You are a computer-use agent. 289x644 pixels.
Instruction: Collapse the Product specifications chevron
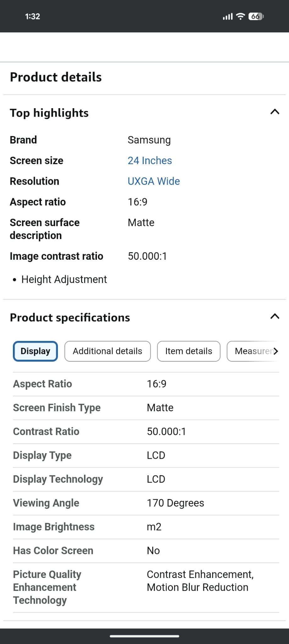275,317
